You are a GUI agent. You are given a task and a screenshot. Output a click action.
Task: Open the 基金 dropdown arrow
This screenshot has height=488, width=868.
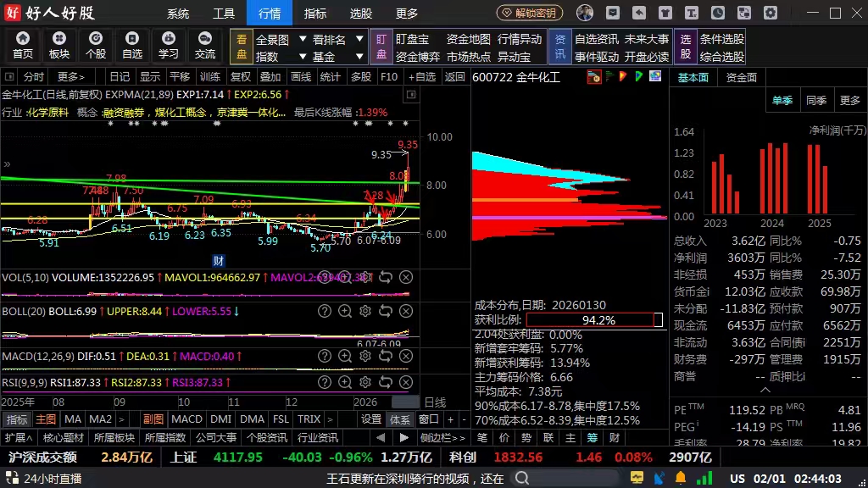359,56
